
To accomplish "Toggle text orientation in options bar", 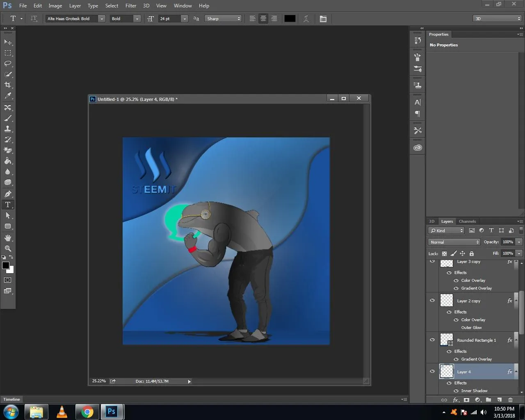I will coord(34,18).
